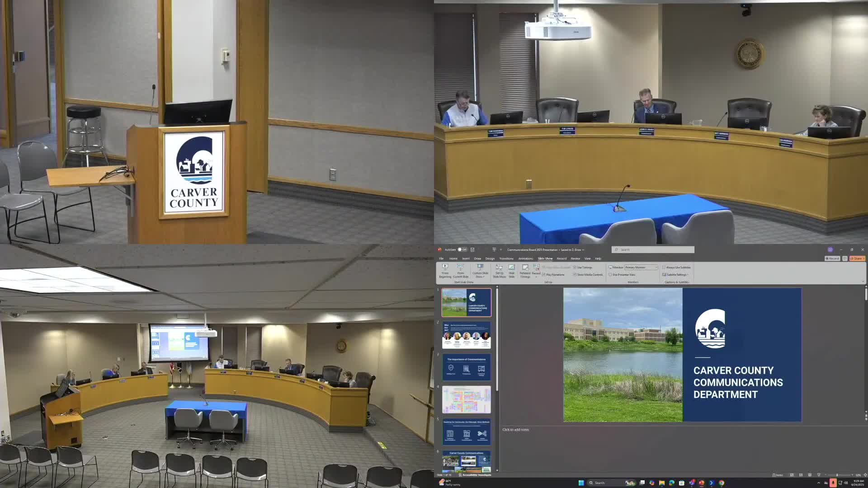This screenshot has height=488, width=868.
Task: Check the Always Use Subtitles checkbox
Action: point(664,267)
